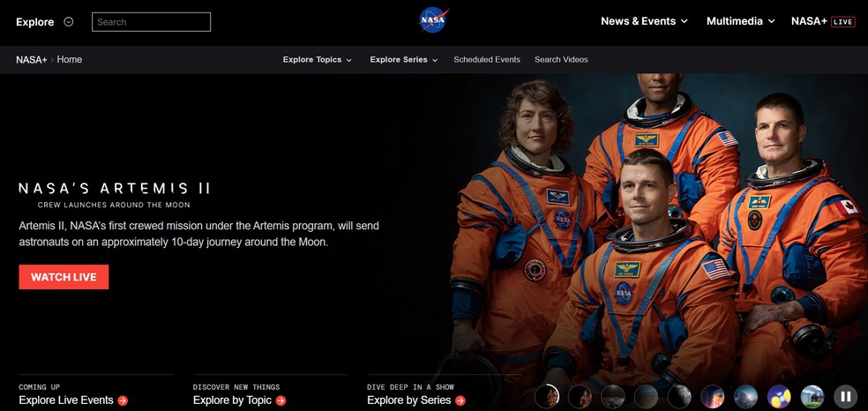
Task: Select the green landscape carousel thumbnail
Action: tap(812, 397)
